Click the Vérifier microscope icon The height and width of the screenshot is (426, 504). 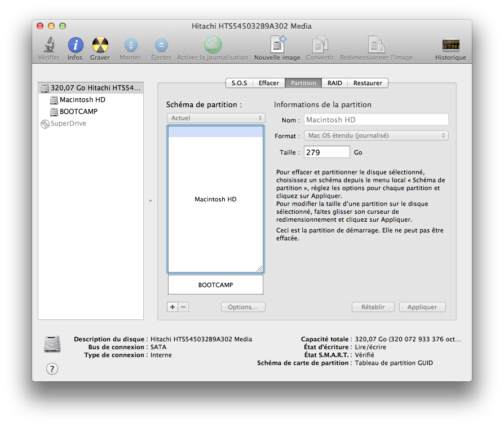(48, 46)
